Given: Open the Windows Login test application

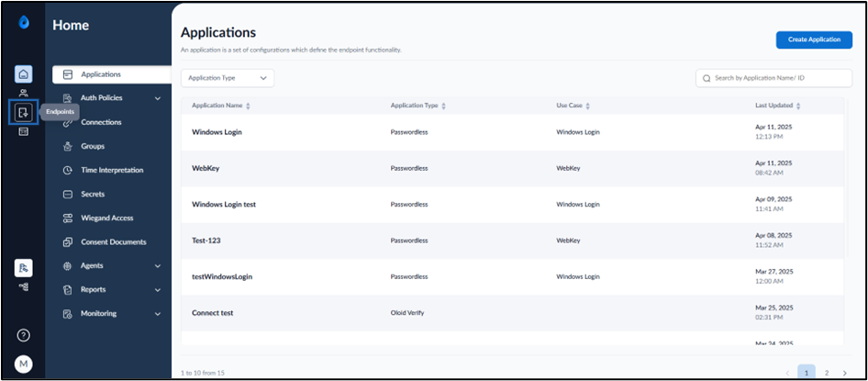Looking at the screenshot, I should tap(512, 205).
